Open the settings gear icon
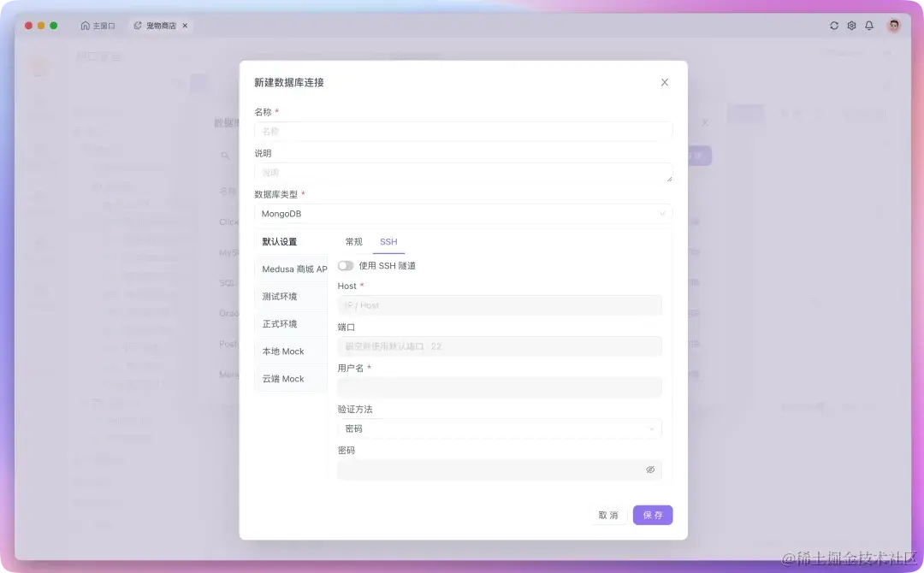 pyautogui.click(x=851, y=26)
